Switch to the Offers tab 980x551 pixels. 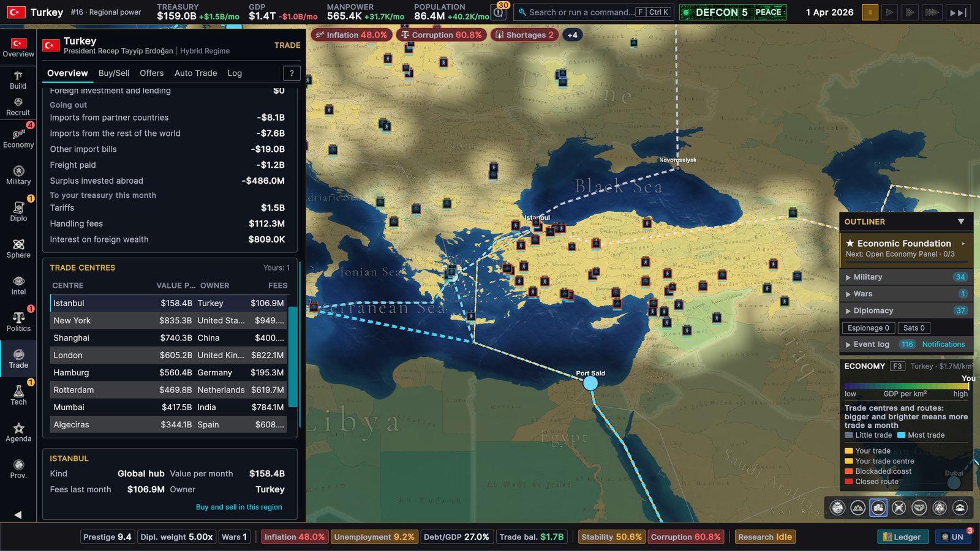152,73
